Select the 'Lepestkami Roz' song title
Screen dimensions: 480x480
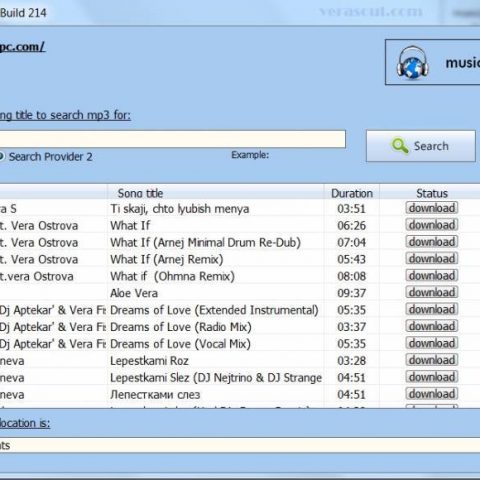click(x=149, y=361)
